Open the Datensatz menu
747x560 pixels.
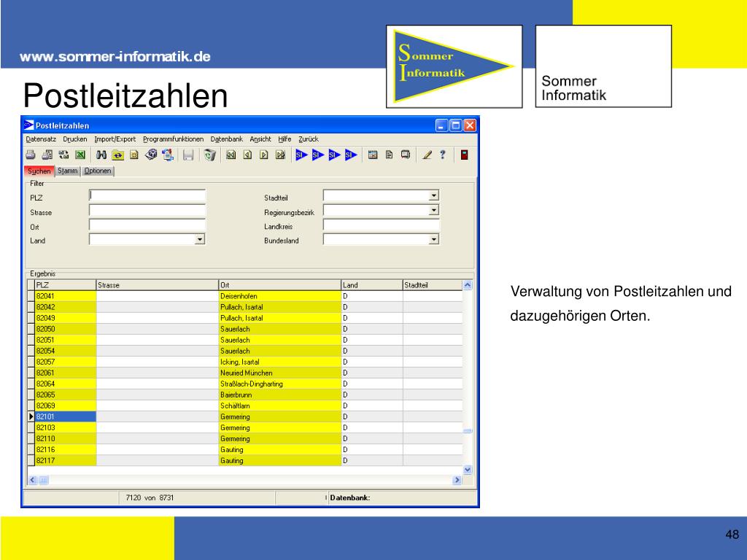tap(41, 139)
